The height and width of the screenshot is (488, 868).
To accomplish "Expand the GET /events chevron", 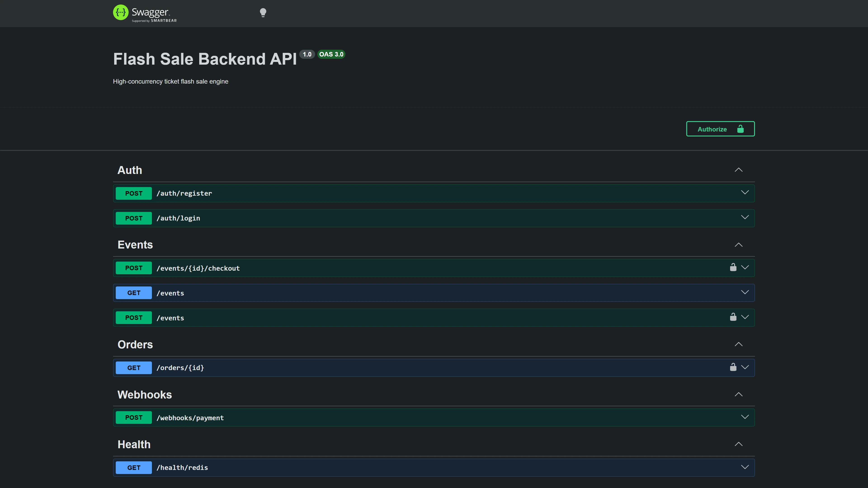I will (745, 292).
